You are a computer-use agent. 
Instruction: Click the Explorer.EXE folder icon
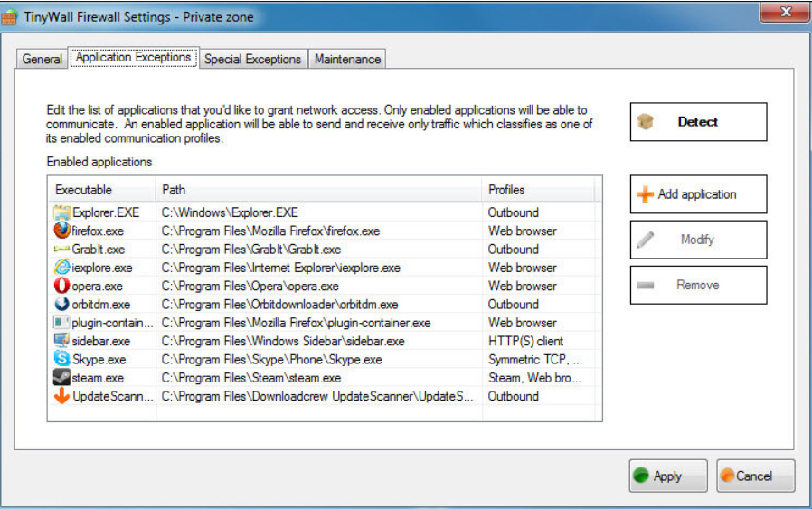coord(61,212)
